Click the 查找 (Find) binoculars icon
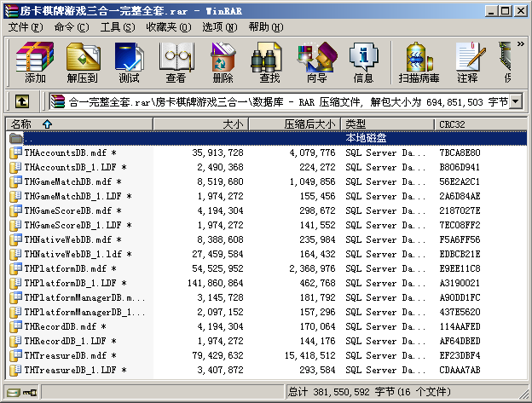The width and height of the screenshot is (532, 403). click(269, 62)
